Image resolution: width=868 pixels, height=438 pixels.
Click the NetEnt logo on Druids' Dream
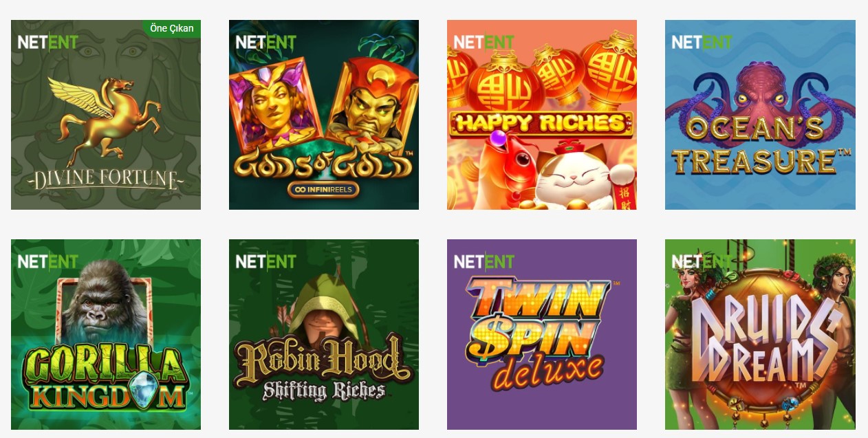(702, 261)
